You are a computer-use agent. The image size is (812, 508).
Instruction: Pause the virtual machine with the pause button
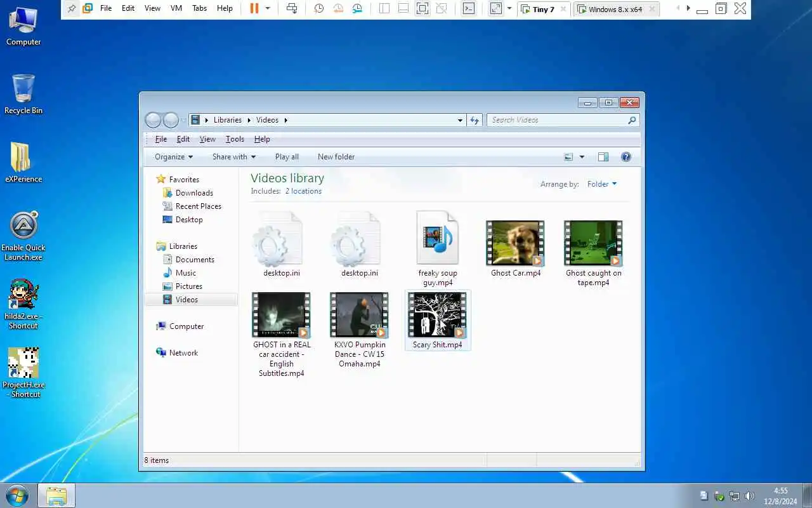pos(254,8)
